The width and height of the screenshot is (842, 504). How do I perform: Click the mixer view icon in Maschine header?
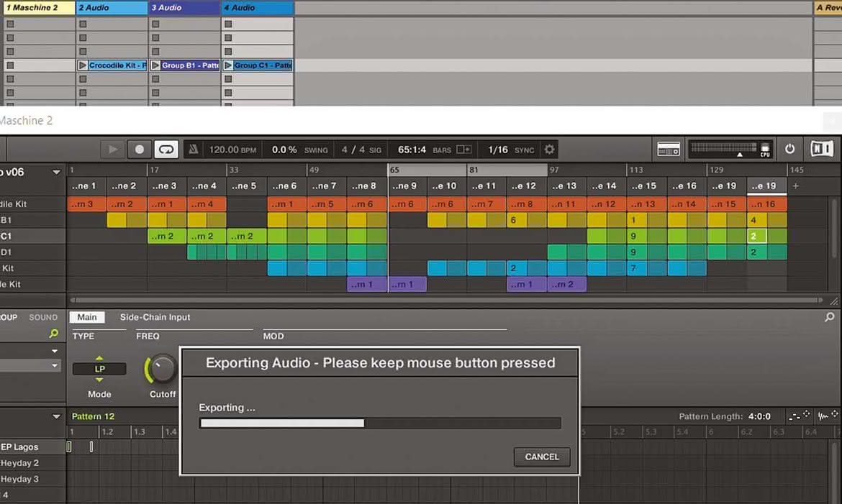pyautogui.click(x=669, y=150)
